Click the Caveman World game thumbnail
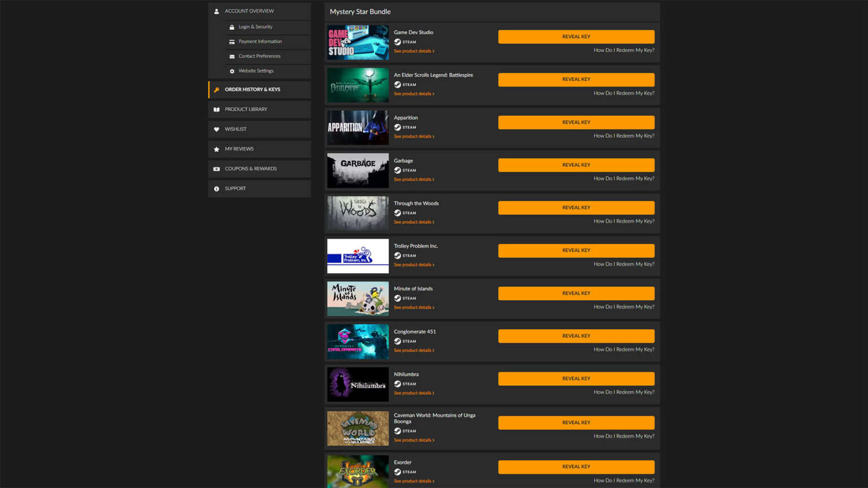The height and width of the screenshot is (488, 868). tap(358, 428)
